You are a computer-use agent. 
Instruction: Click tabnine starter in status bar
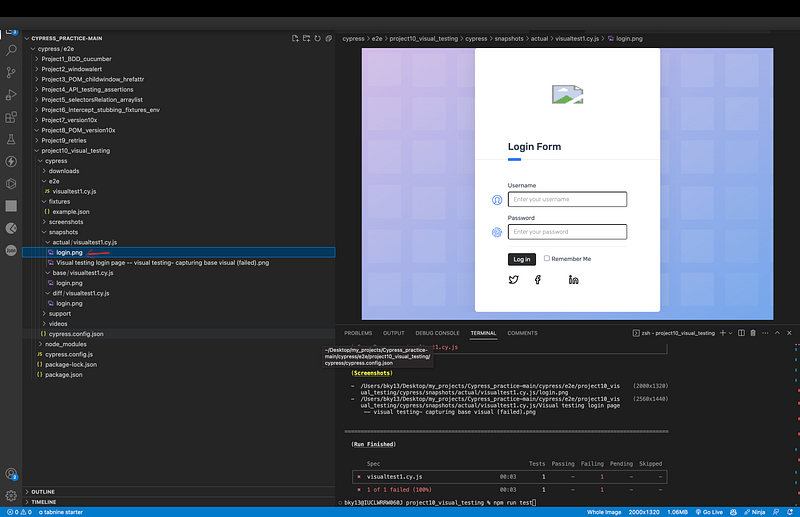coord(61,512)
